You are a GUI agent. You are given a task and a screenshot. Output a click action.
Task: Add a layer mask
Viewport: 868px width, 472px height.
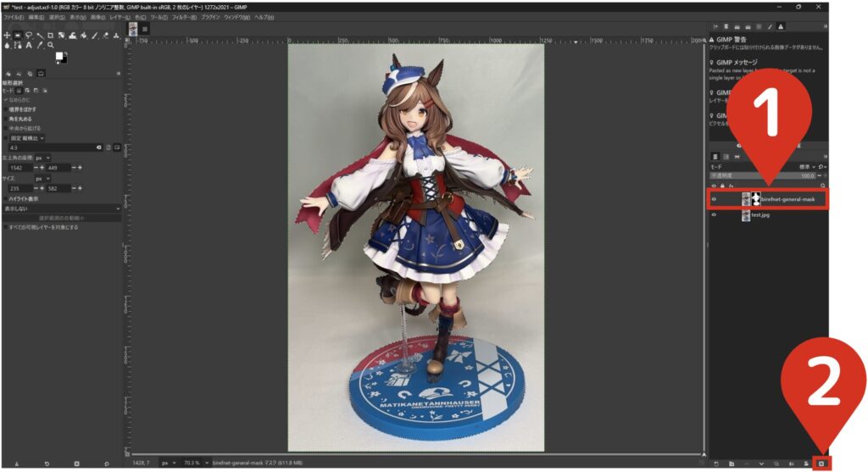tap(806, 464)
